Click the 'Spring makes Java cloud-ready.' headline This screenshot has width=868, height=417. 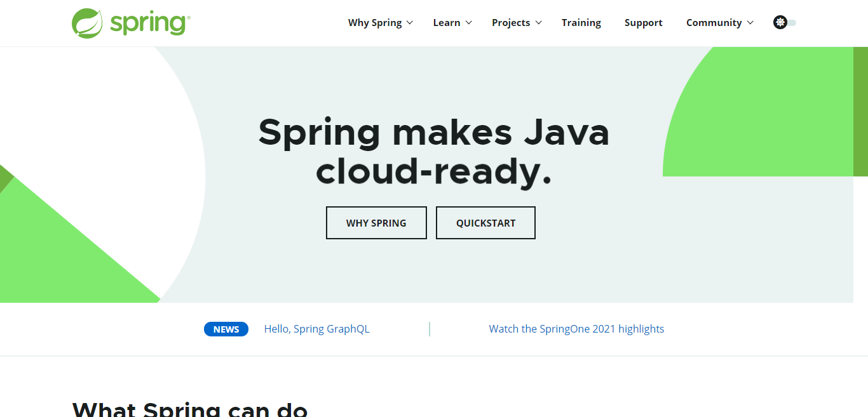pos(434,152)
